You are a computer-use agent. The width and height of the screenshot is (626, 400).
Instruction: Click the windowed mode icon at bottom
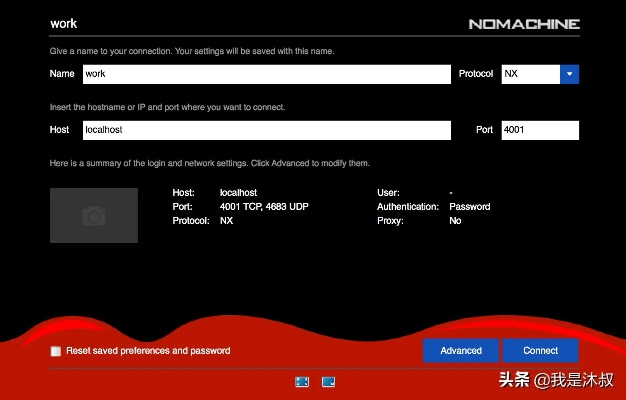pyautogui.click(x=329, y=382)
